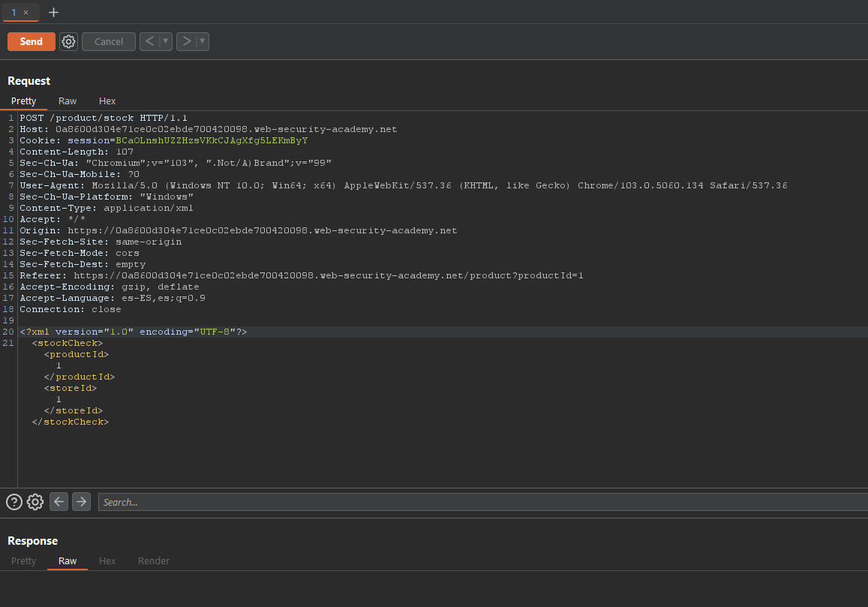Click the Origin header line

[239, 230]
